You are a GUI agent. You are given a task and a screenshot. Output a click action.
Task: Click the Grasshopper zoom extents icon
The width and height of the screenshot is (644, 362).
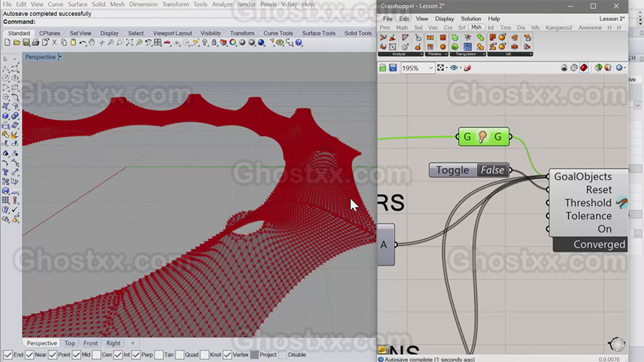[x=441, y=68]
